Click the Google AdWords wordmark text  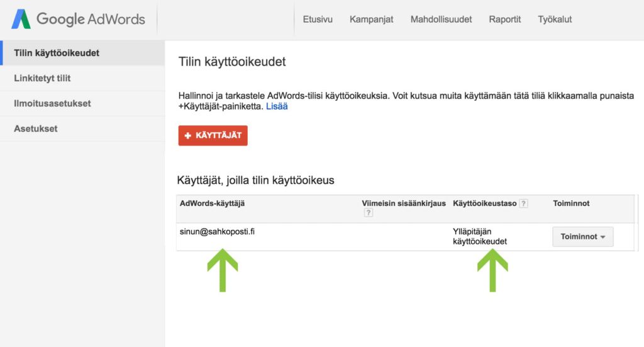pyautogui.click(x=91, y=20)
